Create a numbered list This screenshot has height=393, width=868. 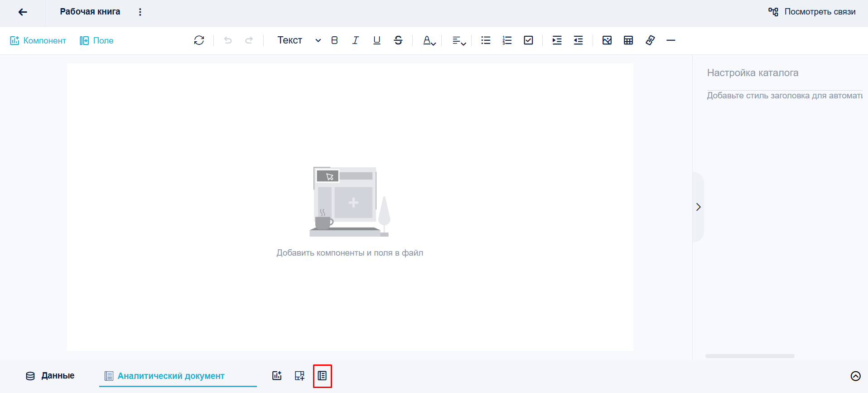point(507,40)
